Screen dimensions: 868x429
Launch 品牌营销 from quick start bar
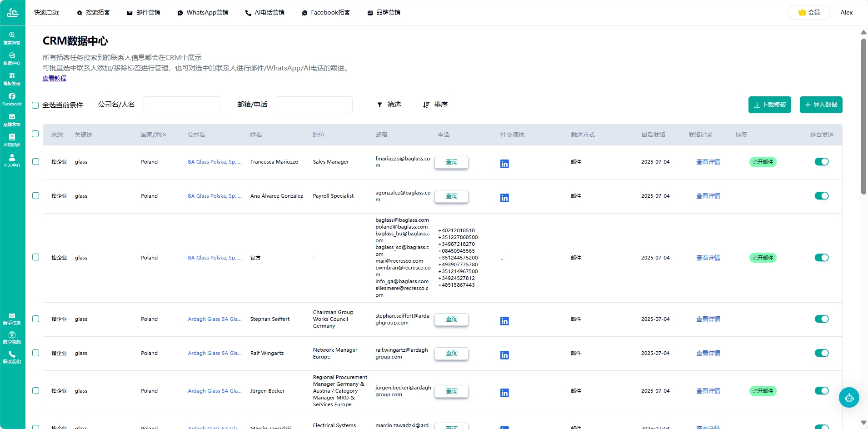point(384,13)
